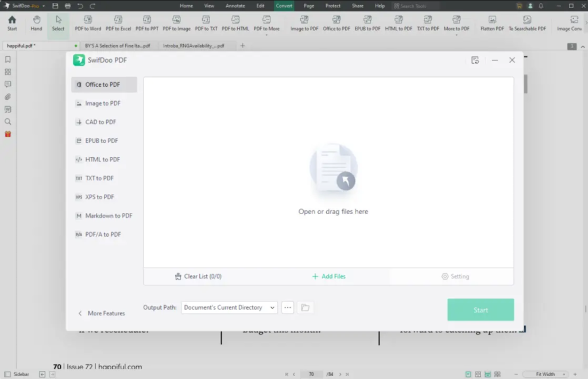Switch to single page view mode
The height and width of the screenshot is (379, 588).
468,374
